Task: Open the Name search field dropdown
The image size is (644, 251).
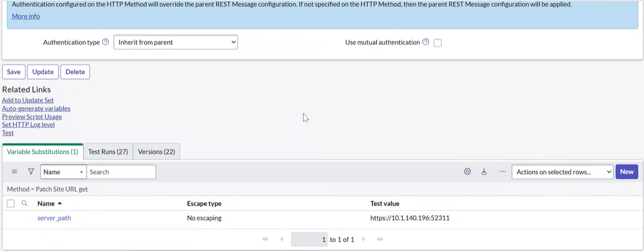Action: 63,172
